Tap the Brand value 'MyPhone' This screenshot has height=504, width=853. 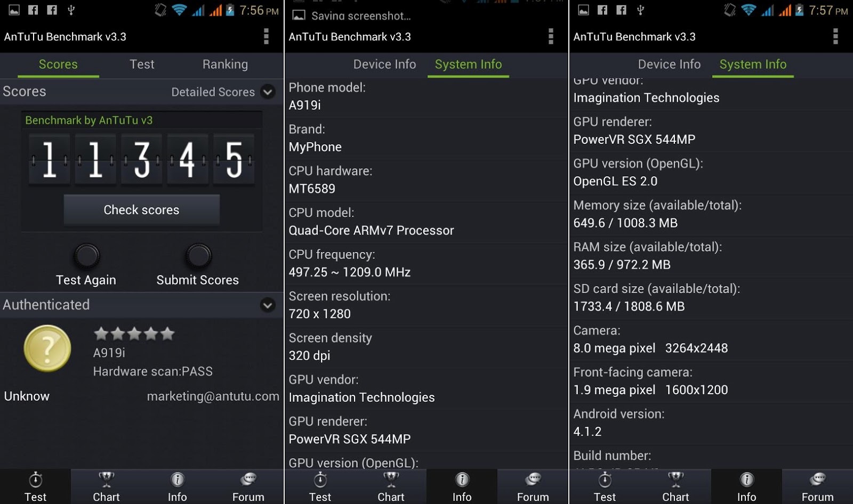click(x=315, y=147)
